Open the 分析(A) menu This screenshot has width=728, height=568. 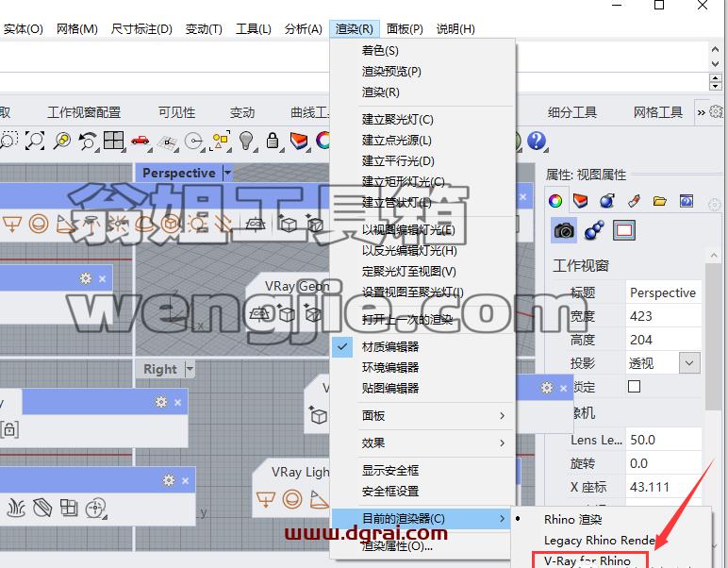click(304, 29)
